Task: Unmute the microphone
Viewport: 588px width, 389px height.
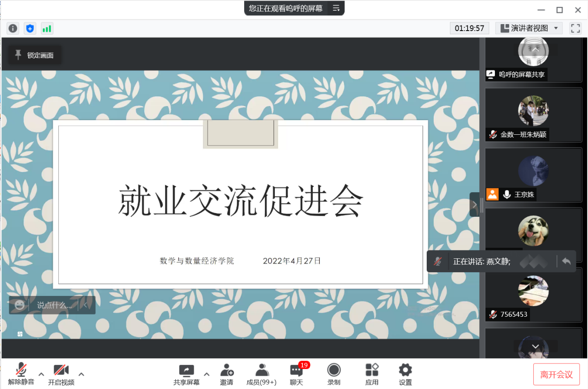Action: [x=21, y=374]
